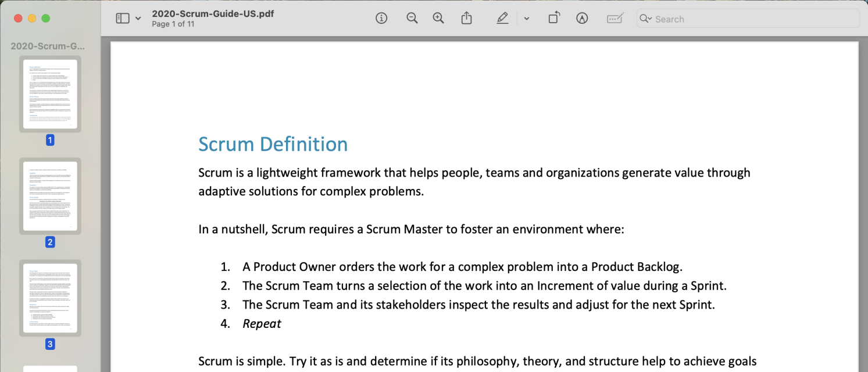Select the page 3 thumbnail

click(50, 298)
